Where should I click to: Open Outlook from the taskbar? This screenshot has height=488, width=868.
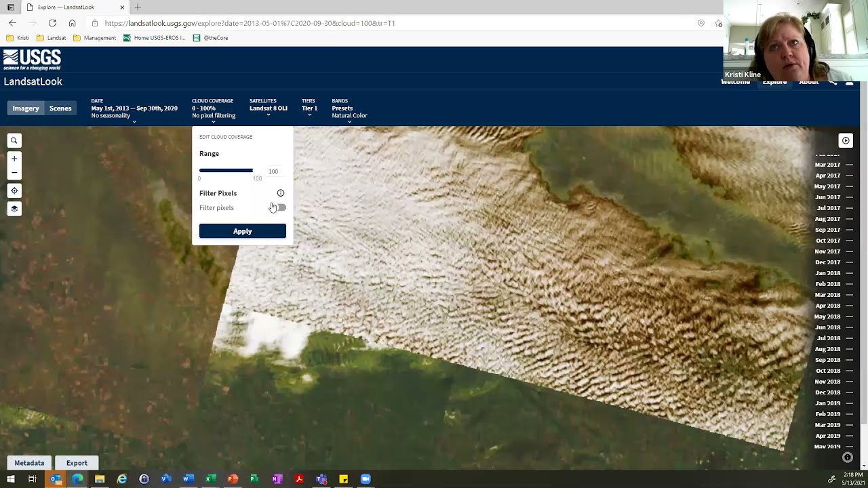point(56,479)
